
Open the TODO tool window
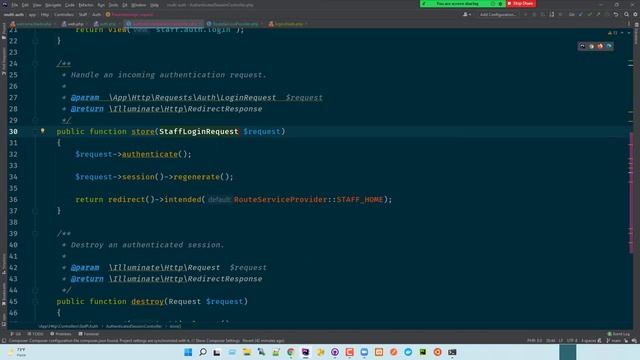[x=36, y=334]
